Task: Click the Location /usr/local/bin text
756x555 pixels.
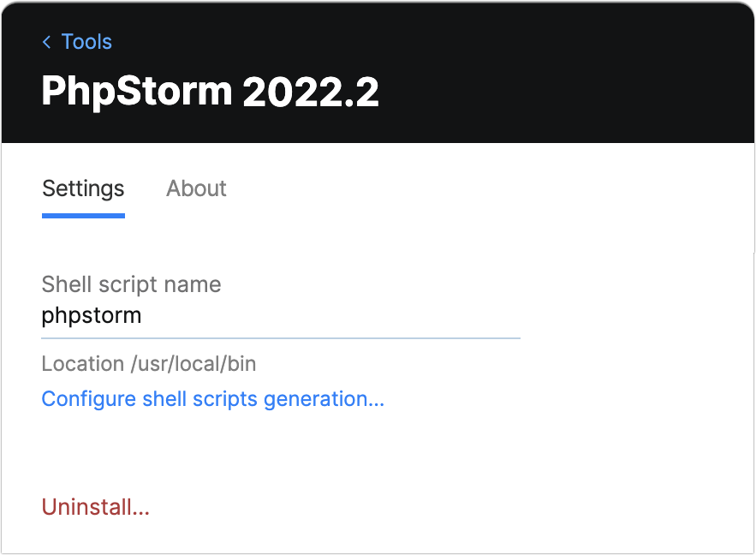Action: coord(148,363)
